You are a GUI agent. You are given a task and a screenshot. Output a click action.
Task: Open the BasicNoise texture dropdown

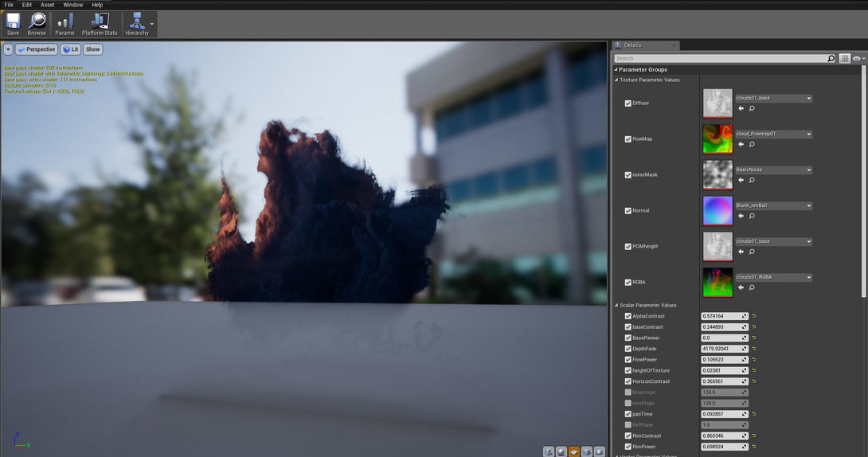pos(773,170)
